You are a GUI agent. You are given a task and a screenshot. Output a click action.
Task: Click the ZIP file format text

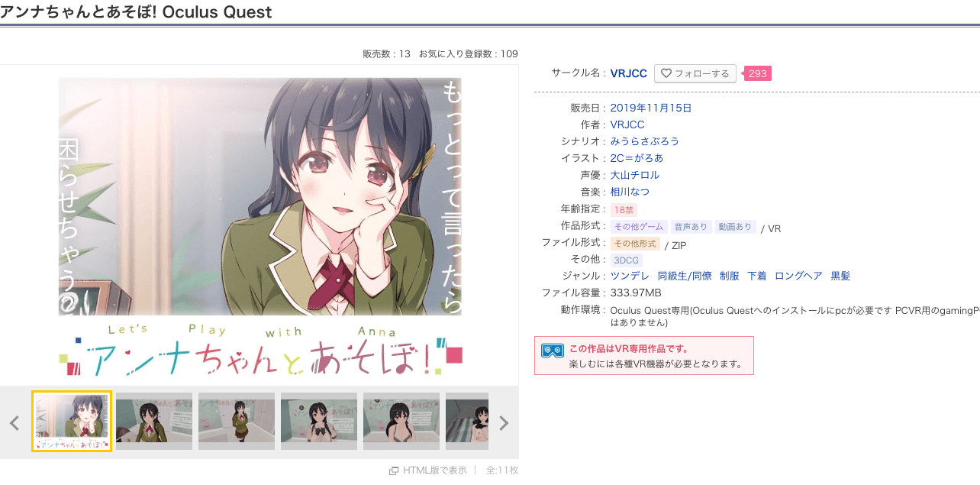[x=679, y=245]
